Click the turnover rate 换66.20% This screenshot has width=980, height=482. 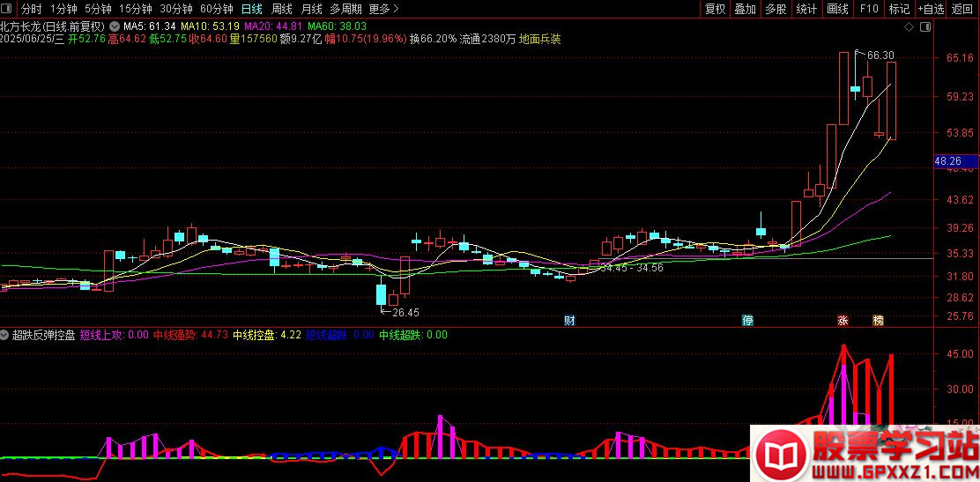coord(433,39)
